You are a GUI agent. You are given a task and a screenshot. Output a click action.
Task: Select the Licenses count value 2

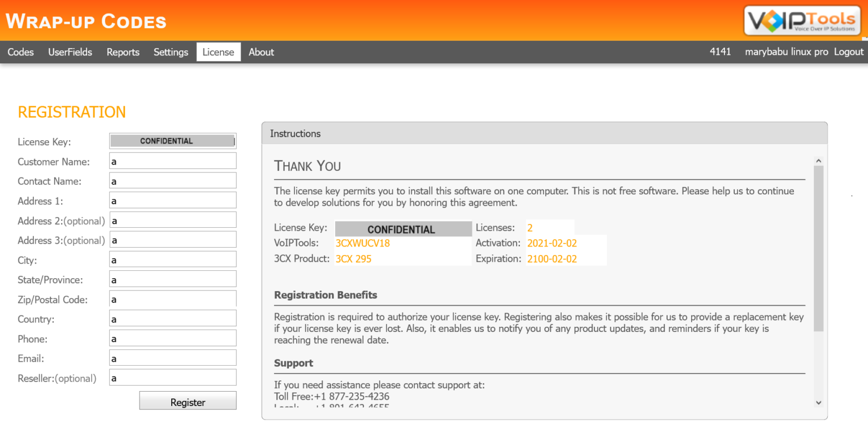click(529, 227)
